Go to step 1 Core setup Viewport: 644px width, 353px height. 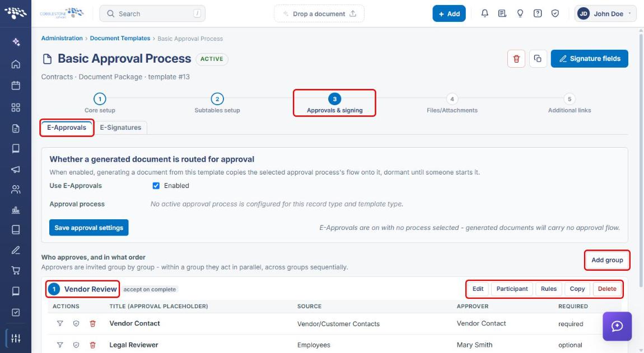coord(100,103)
